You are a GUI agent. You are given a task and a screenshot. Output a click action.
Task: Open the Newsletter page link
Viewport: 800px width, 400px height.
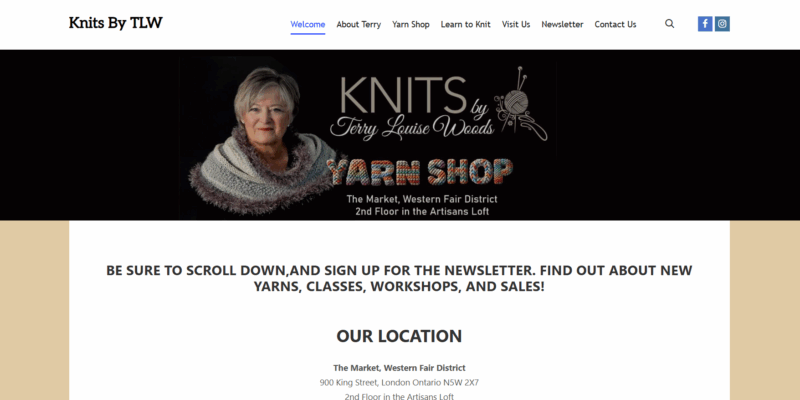coord(562,24)
